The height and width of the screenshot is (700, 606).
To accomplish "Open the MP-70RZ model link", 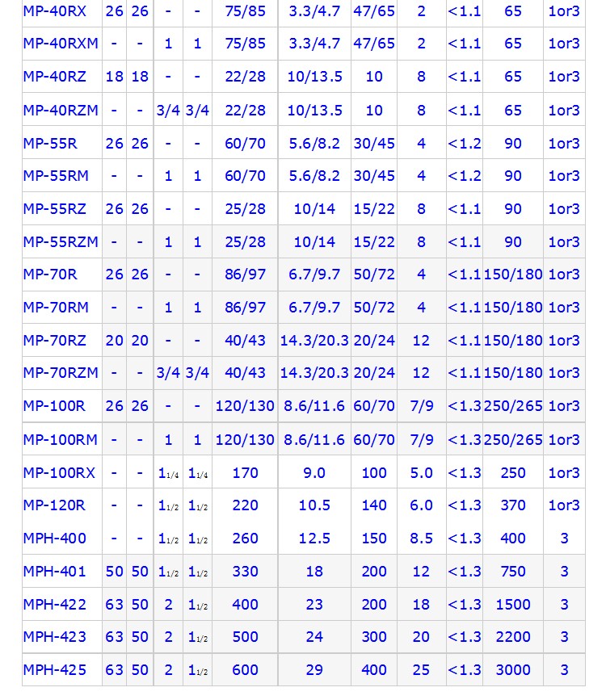I will click(54, 340).
